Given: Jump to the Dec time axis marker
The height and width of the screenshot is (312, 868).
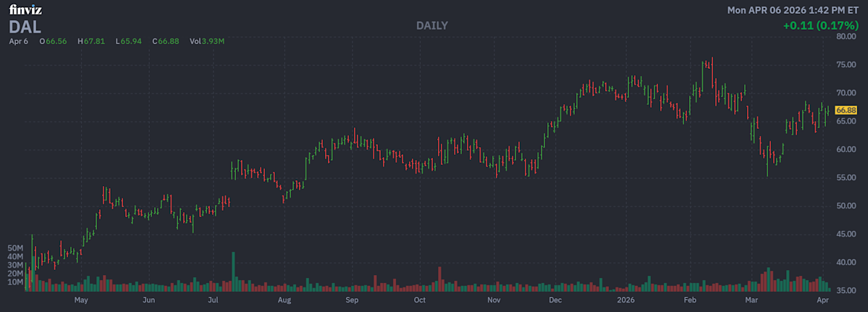Looking at the screenshot, I should pos(555,299).
